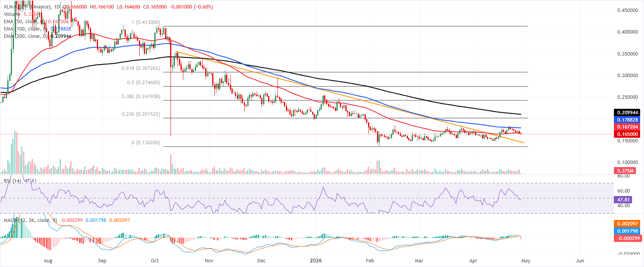The height and width of the screenshot is (267, 644).
Task: Click the orange 0.002097 MACD signal tag
Action: pos(627,224)
